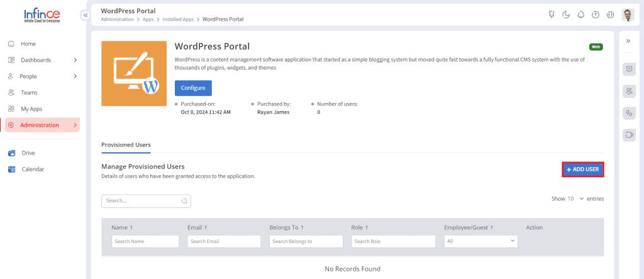Focus the main Search box

[146, 201]
